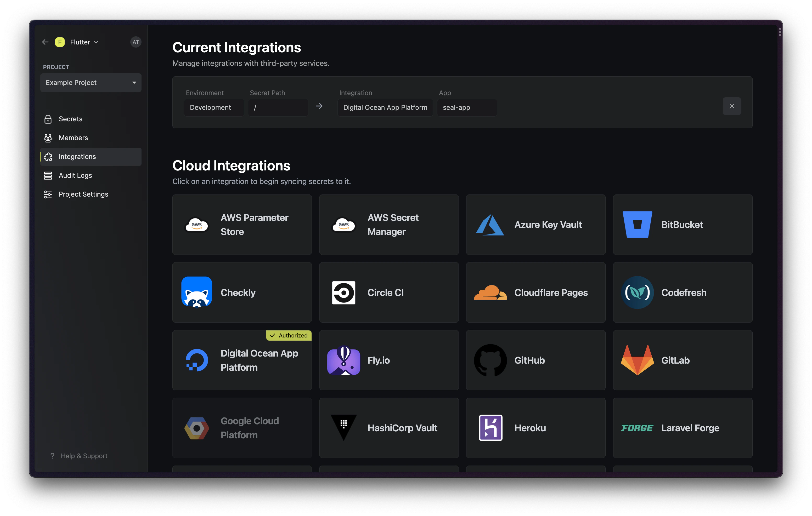812x516 pixels.
Task: Remove the seal-app integration with X
Action: pyautogui.click(x=732, y=106)
